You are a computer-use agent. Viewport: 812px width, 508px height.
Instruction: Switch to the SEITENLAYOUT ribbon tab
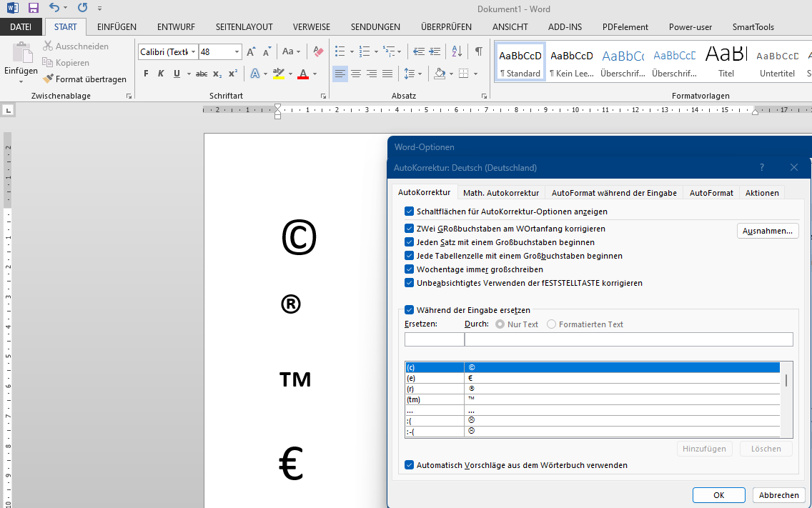[x=244, y=27]
